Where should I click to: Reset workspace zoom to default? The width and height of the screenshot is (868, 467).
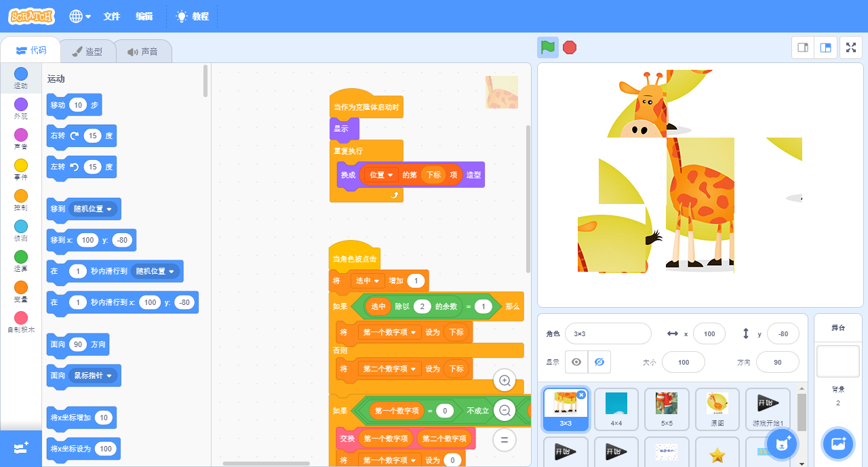coord(505,439)
